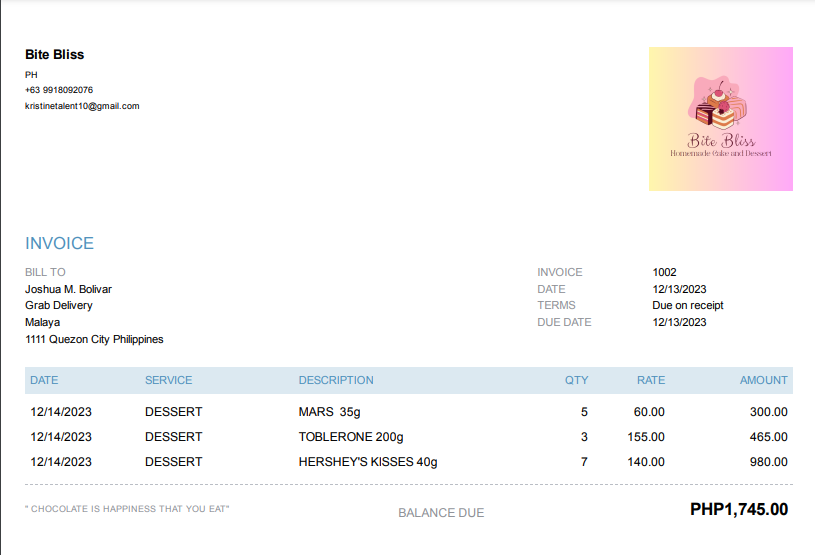This screenshot has width=815, height=555.
Task: Click the Due on receipt terms value
Action: tap(688, 306)
